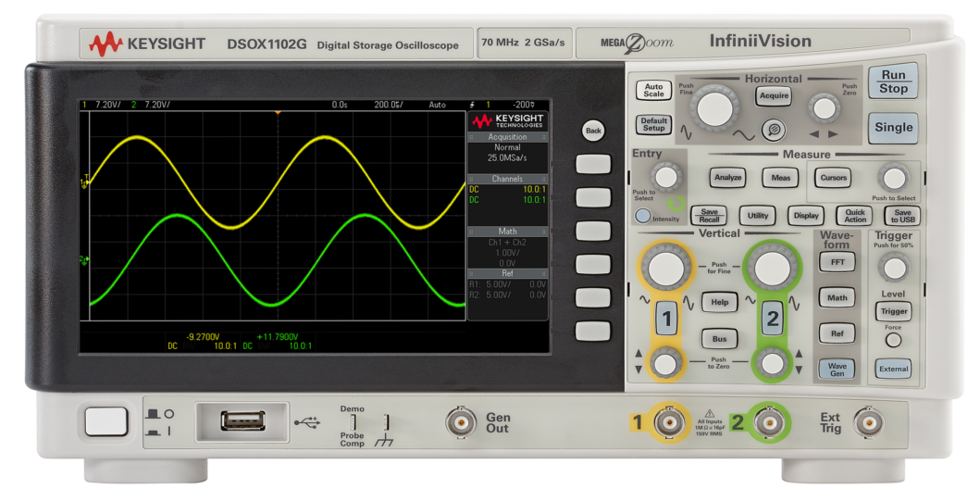Push the Trigger Level knob for 50%
This screenshot has width=980, height=502.
pyautogui.click(x=894, y=269)
